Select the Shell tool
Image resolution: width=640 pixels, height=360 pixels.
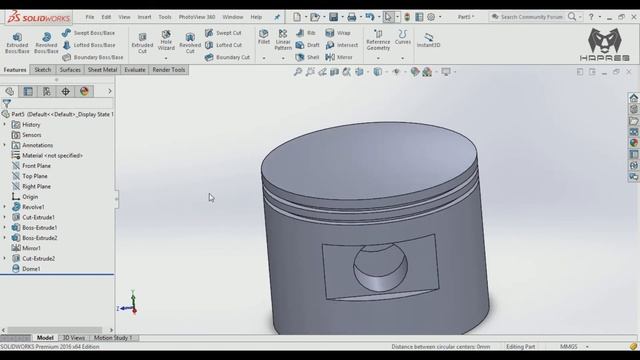coord(307,57)
